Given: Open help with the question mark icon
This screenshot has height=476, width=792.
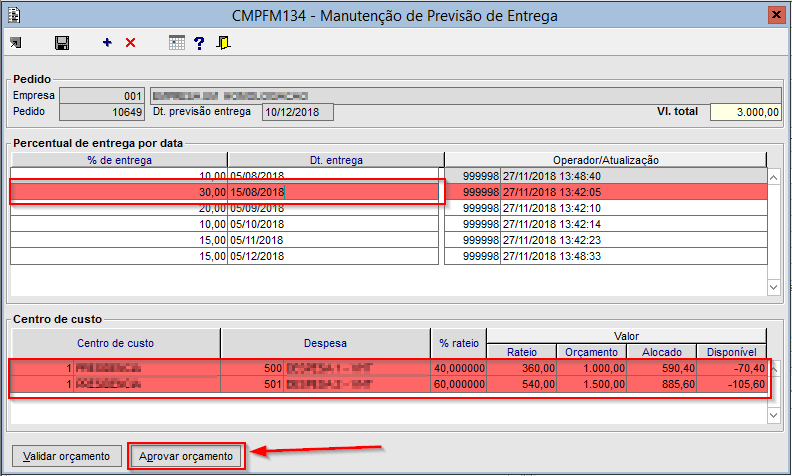Looking at the screenshot, I should coord(199,43).
